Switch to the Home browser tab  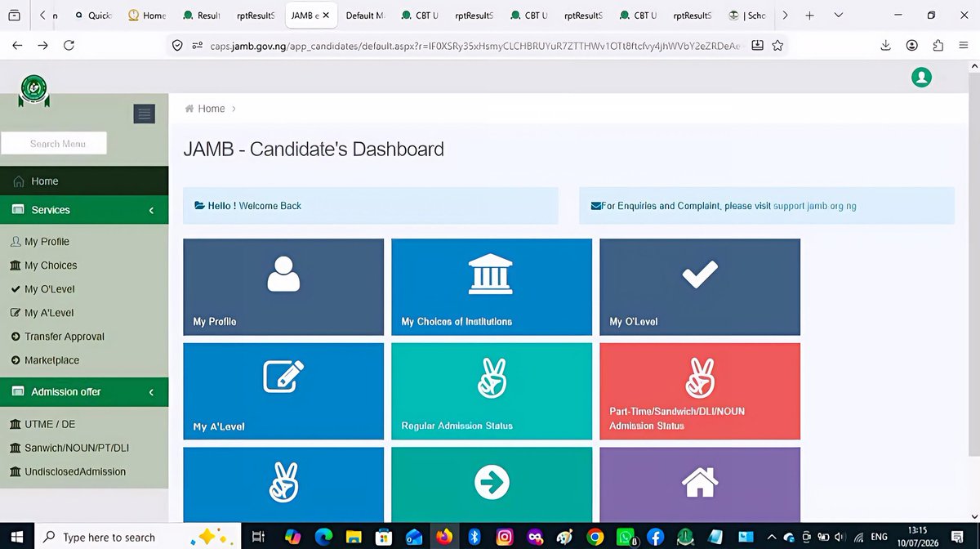coord(148,16)
